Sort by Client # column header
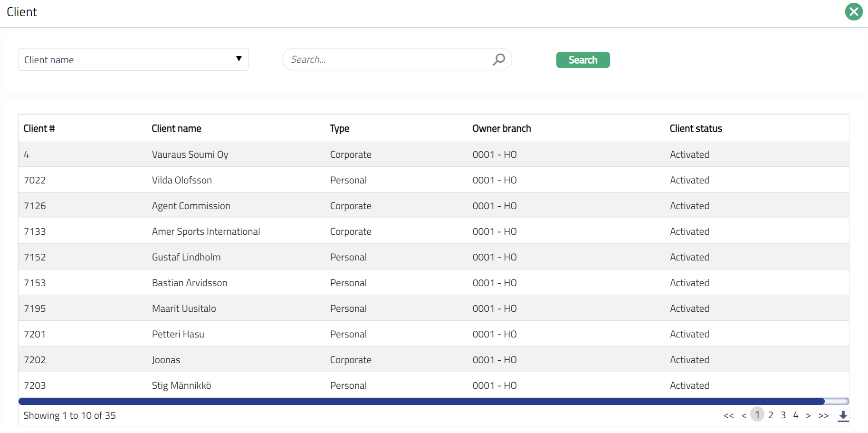This screenshot has height=433, width=868. point(39,128)
